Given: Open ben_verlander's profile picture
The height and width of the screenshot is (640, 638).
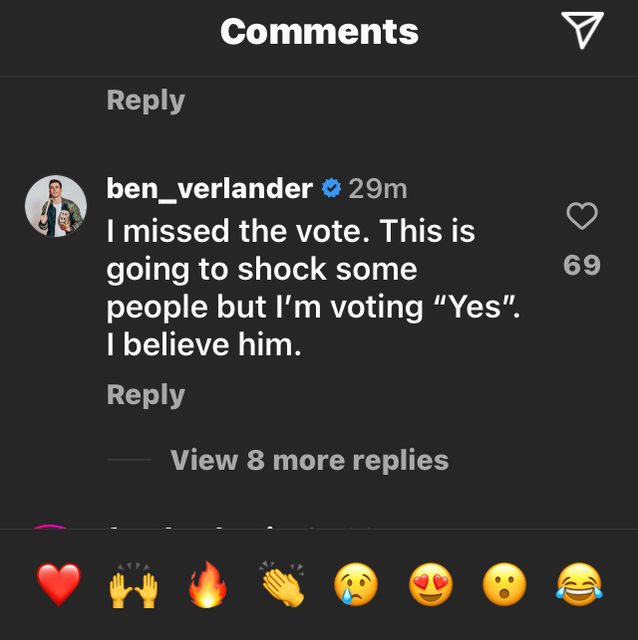Looking at the screenshot, I should click(x=55, y=206).
